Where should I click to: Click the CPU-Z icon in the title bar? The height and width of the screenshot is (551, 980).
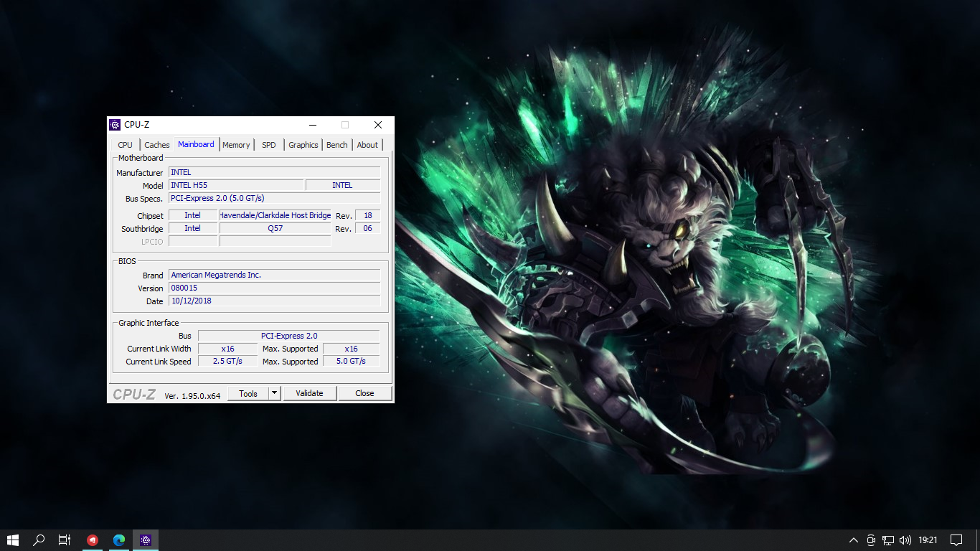click(x=115, y=125)
